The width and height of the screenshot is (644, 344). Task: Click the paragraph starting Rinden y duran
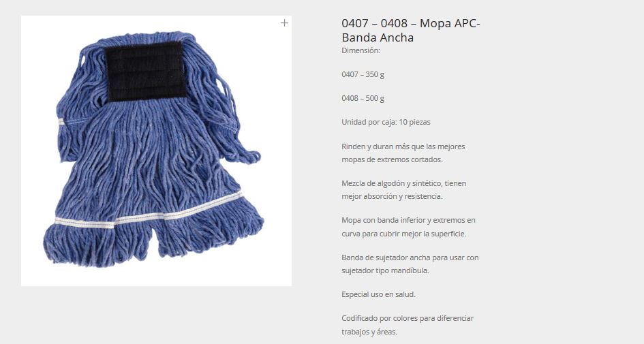[x=403, y=153]
